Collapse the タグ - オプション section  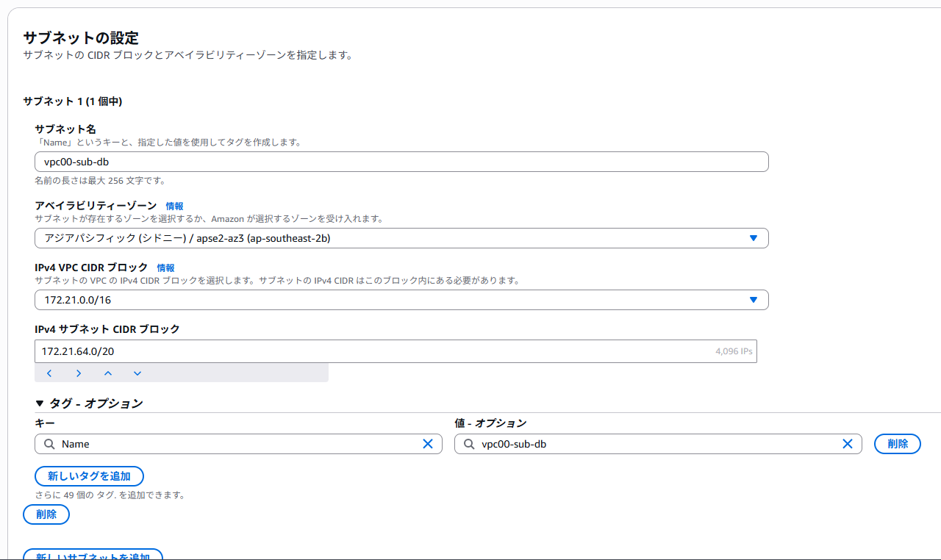[x=40, y=403]
